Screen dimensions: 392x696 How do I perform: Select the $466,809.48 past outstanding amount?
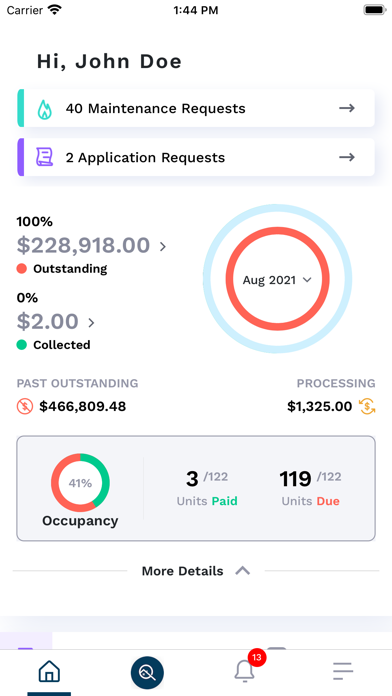click(x=83, y=406)
